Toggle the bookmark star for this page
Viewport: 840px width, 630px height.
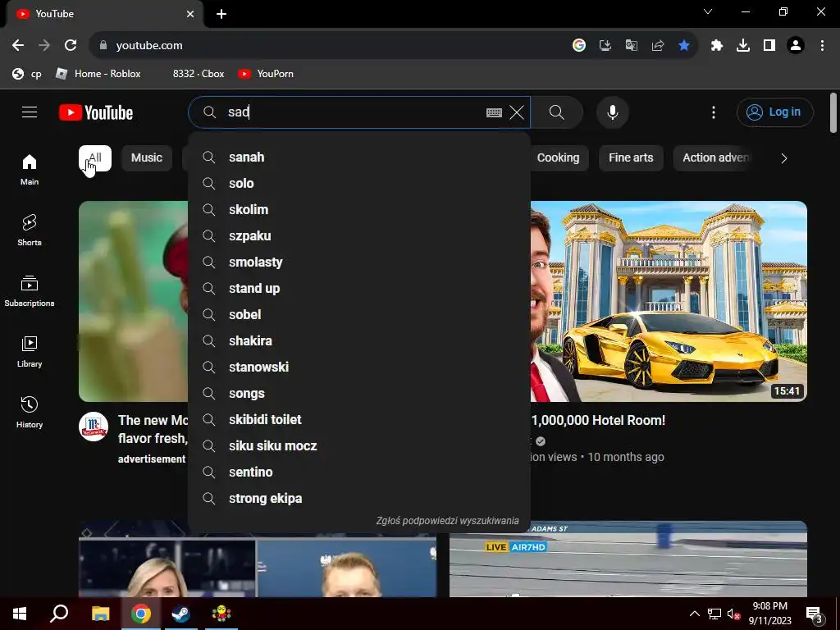683,45
